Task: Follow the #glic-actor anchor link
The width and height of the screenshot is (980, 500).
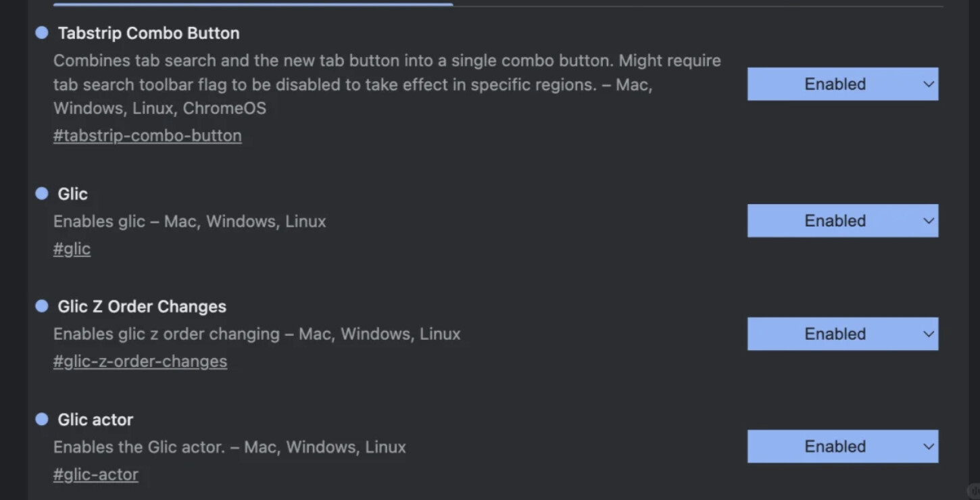Action: 95,474
